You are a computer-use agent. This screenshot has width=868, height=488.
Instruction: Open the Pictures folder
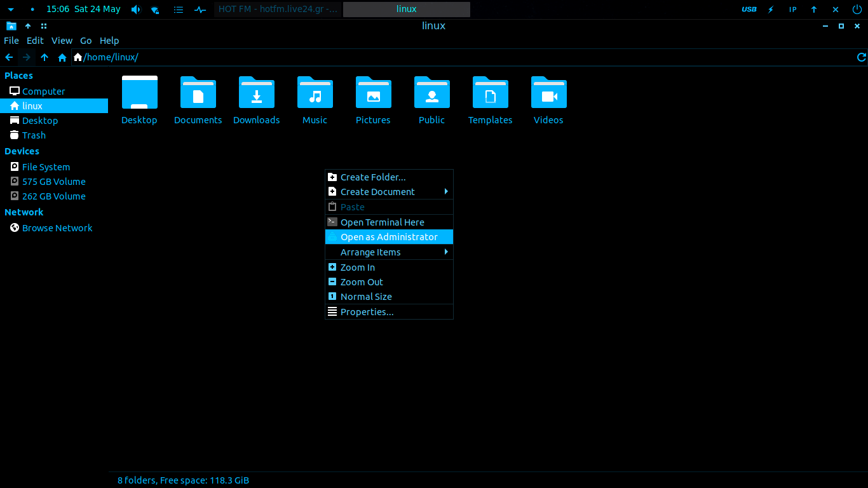(x=373, y=98)
